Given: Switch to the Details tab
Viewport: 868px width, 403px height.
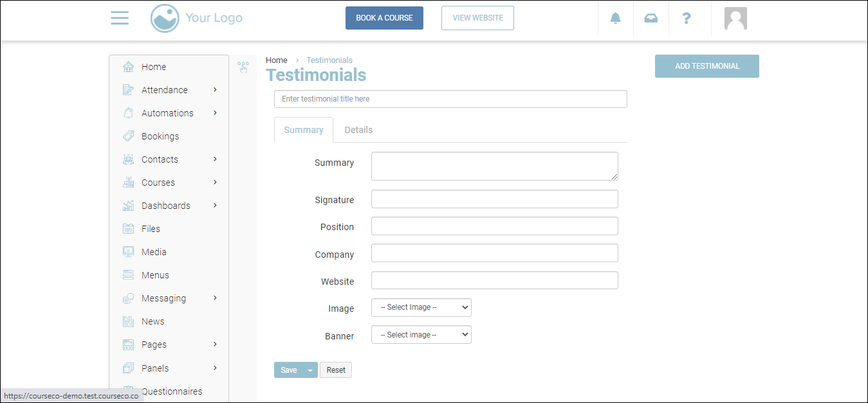Looking at the screenshot, I should 358,130.
